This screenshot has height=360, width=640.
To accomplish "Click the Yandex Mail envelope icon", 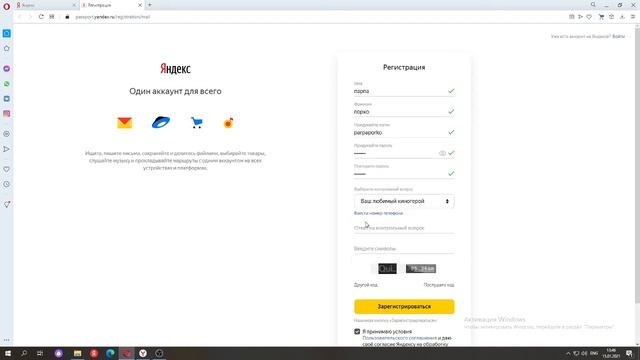I will (124, 122).
